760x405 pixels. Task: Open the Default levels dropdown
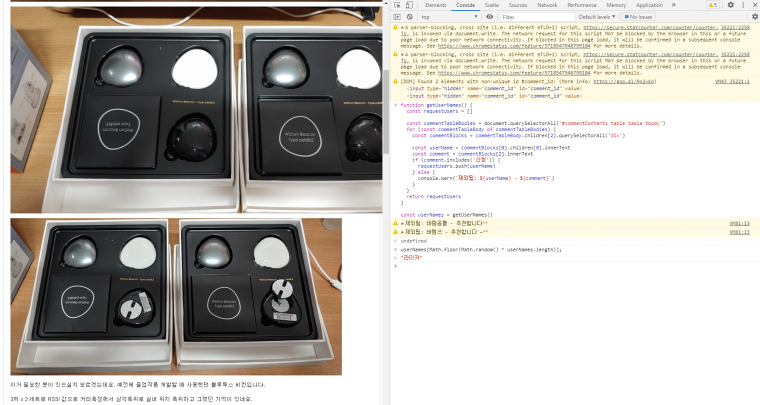pyautogui.click(x=597, y=16)
